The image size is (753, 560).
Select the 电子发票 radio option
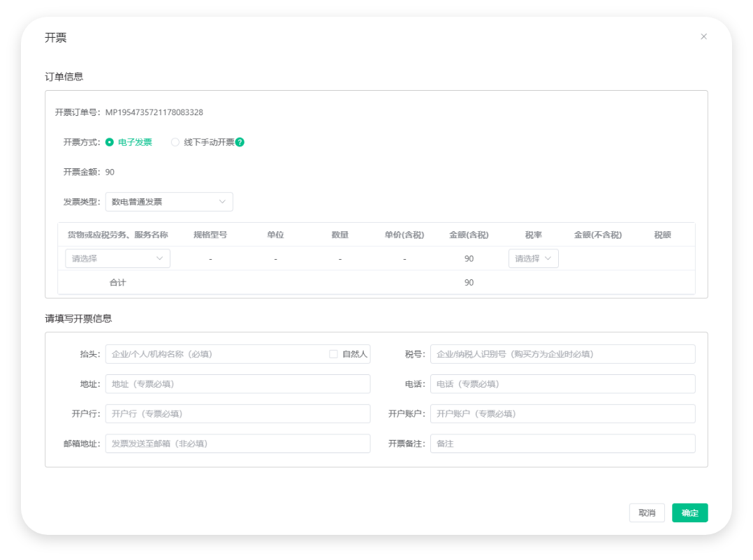110,142
